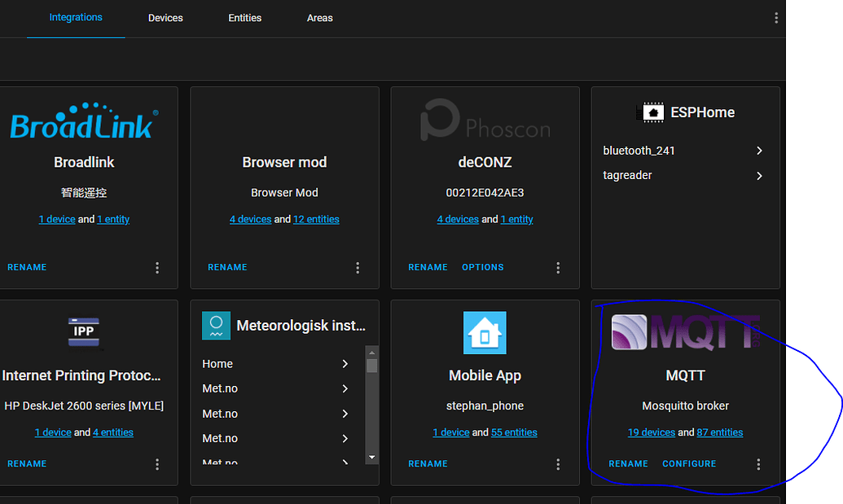Screen dimensions: 843x504
Task: Switch to the Areas tab
Action: pyautogui.click(x=320, y=18)
